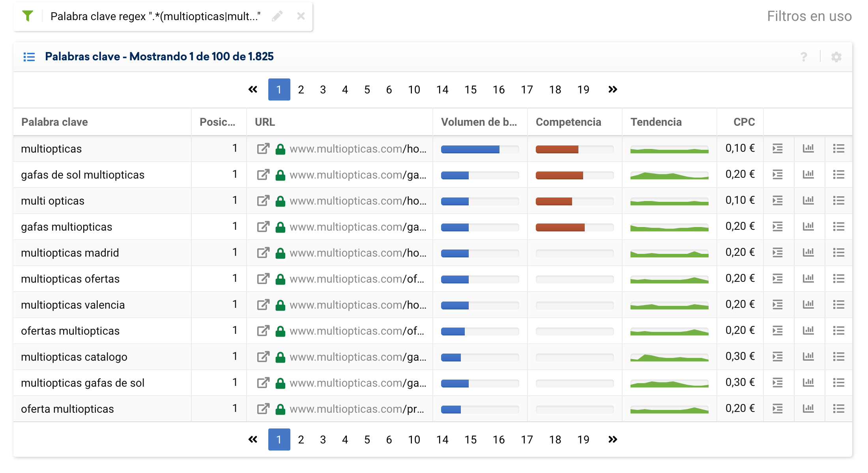Click SSL lock icon in multi opticas row
Screen dimensions: 868x473
pos(280,201)
